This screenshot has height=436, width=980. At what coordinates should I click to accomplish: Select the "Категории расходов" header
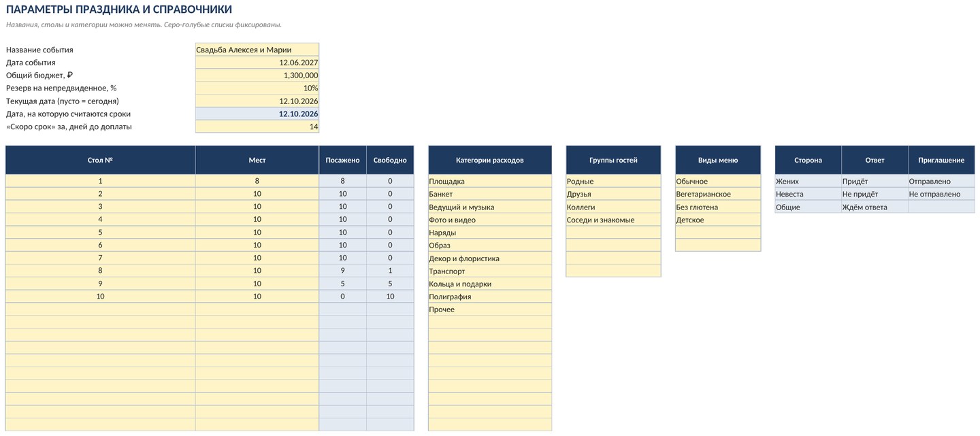490,160
